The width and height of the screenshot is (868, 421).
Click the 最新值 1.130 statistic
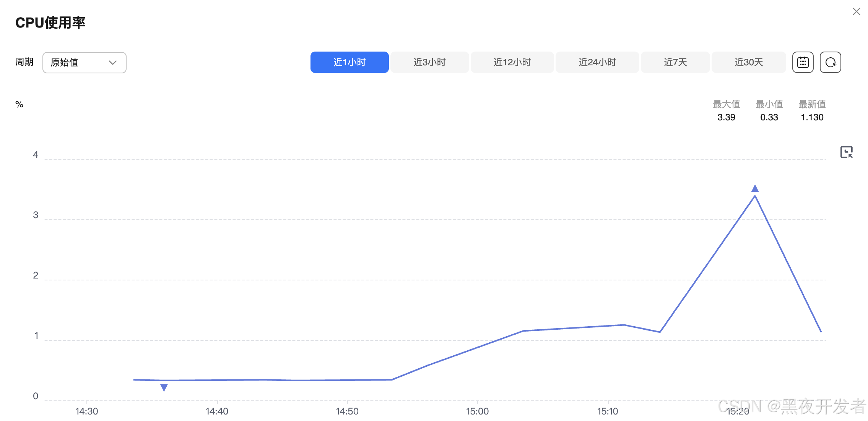(x=812, y=117)
